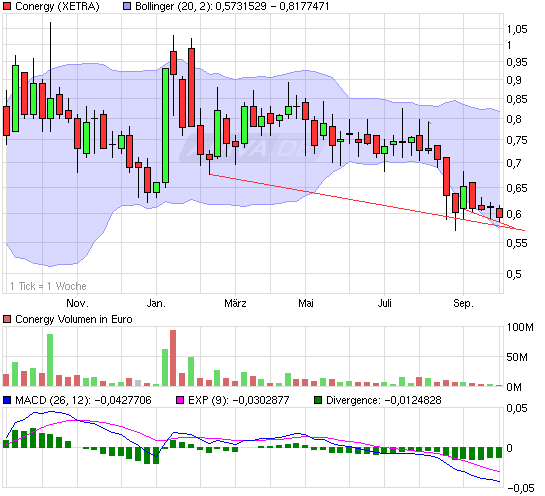Click the 'Nov.' x-axis label

click(77, 303)
